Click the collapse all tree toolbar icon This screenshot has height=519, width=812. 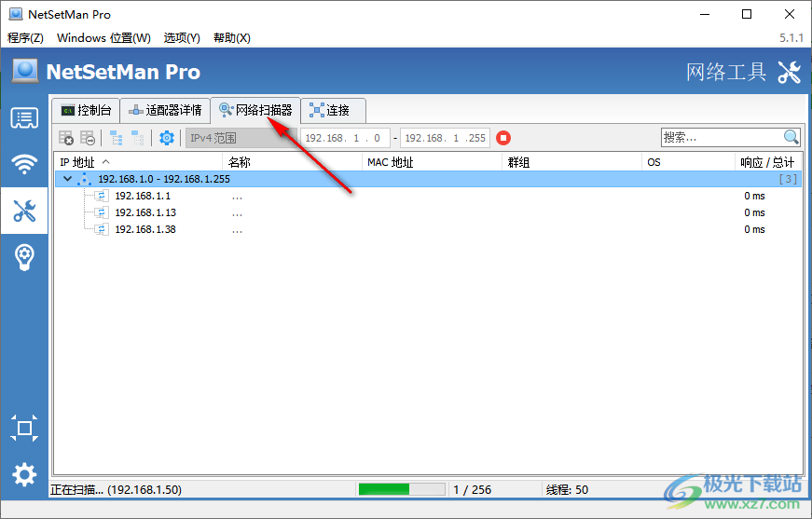(137, 138)
